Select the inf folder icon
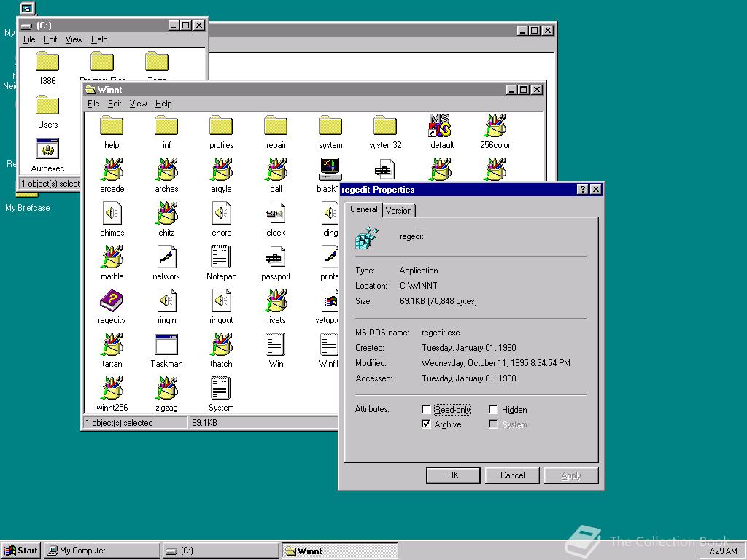 click(166, 125)
